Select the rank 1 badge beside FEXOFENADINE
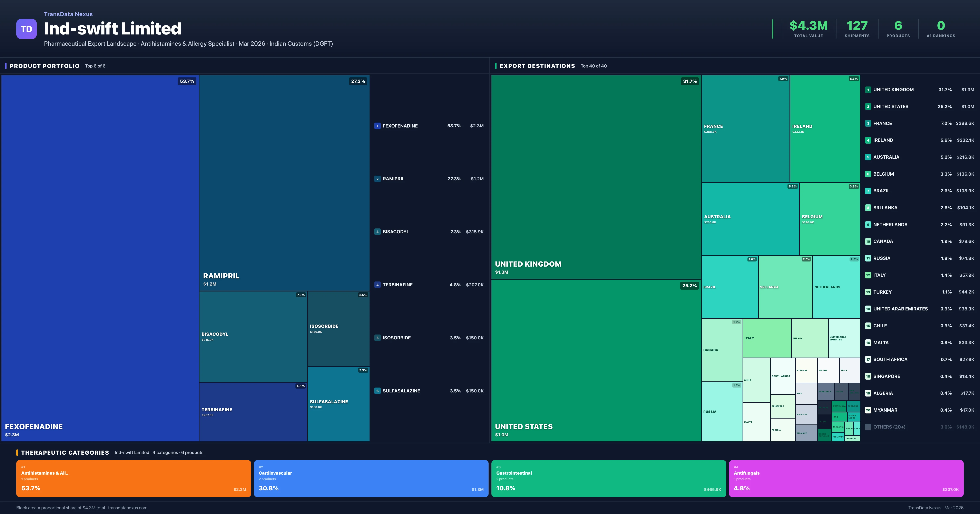The image size is (980, 514). pyautogui.click(x=377, y=125)
